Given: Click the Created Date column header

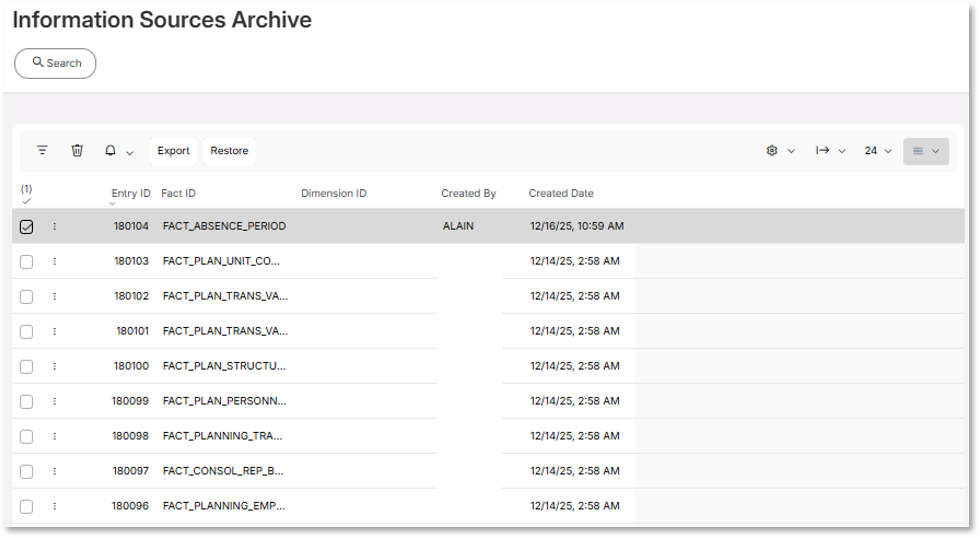Looking at the screenshot, I should [561, 193].
